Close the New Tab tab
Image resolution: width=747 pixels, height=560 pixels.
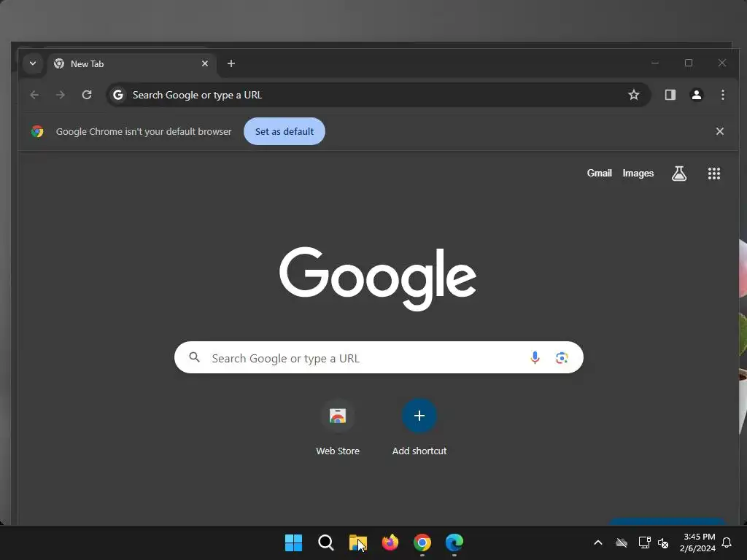pyautogui.click(x=205, y=63)
